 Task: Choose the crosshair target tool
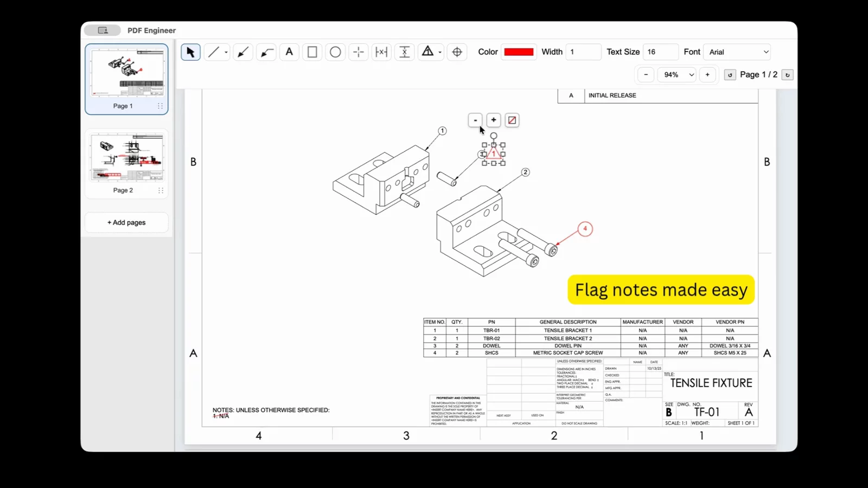tap(457, 52)
